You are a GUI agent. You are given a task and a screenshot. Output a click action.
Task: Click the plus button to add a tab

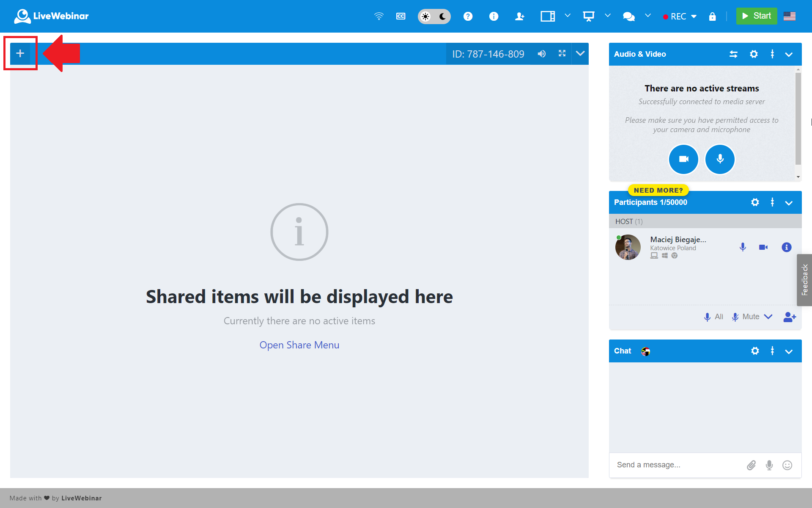tap(20, 54)
